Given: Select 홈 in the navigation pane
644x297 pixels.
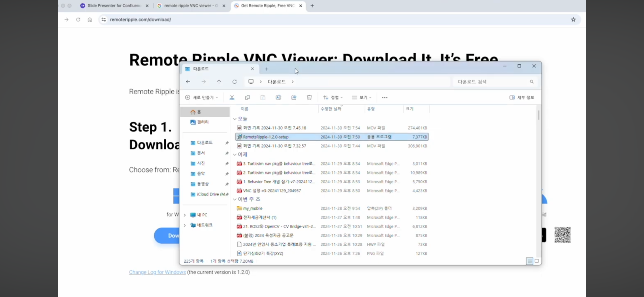Looking at the screenshot, I should [205, 112].
